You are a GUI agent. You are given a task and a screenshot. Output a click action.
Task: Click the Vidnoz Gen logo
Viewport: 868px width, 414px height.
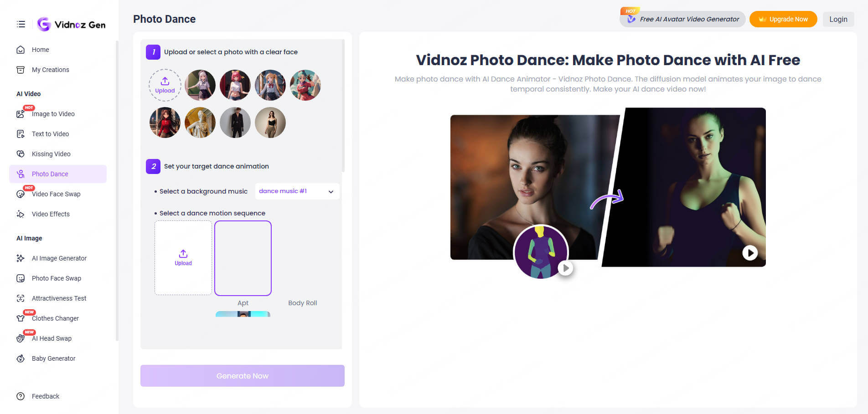click(71, 24)
